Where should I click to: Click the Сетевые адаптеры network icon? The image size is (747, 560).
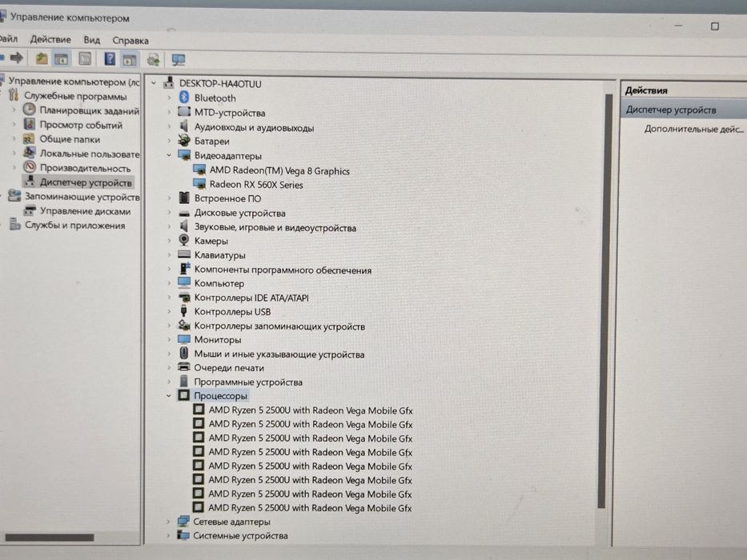(183, 521)
